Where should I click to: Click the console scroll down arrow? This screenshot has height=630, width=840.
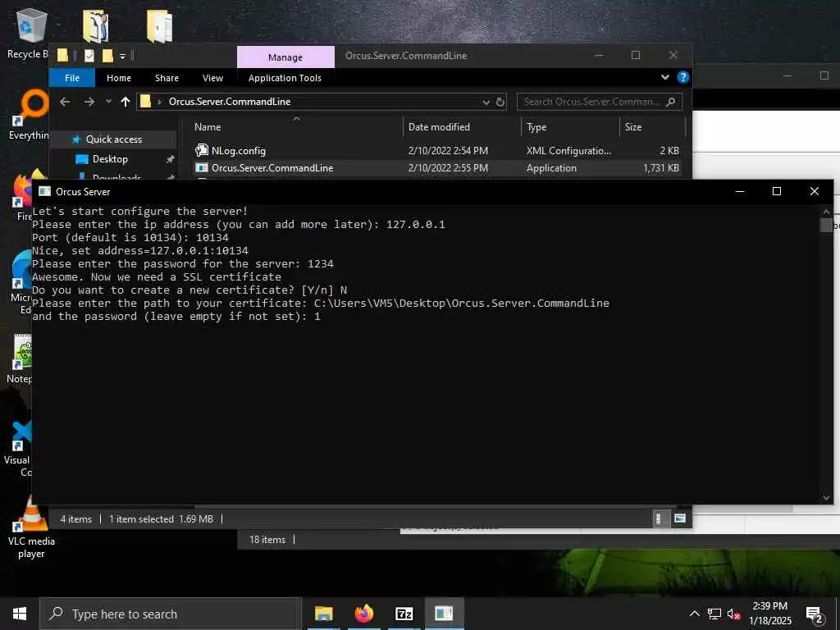click(826, 497)
